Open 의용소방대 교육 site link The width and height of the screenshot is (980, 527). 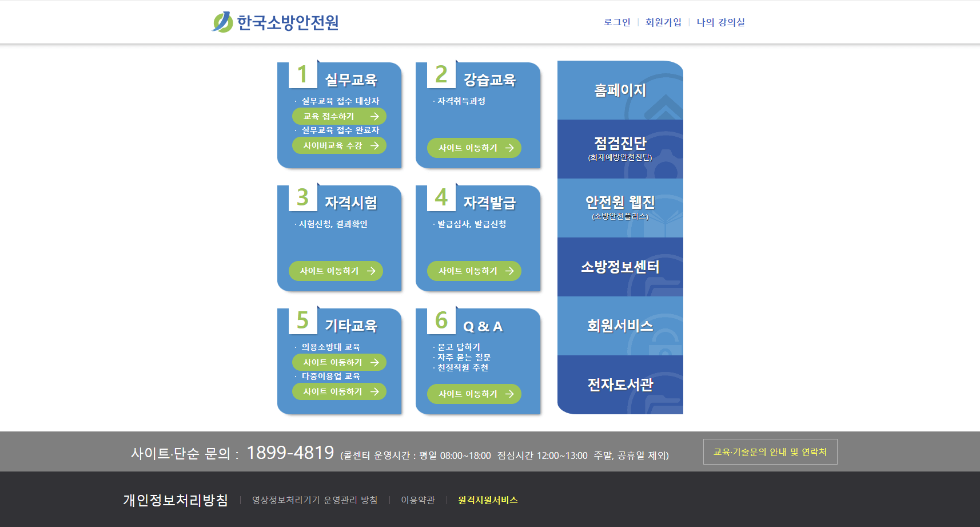pos(338,362)
